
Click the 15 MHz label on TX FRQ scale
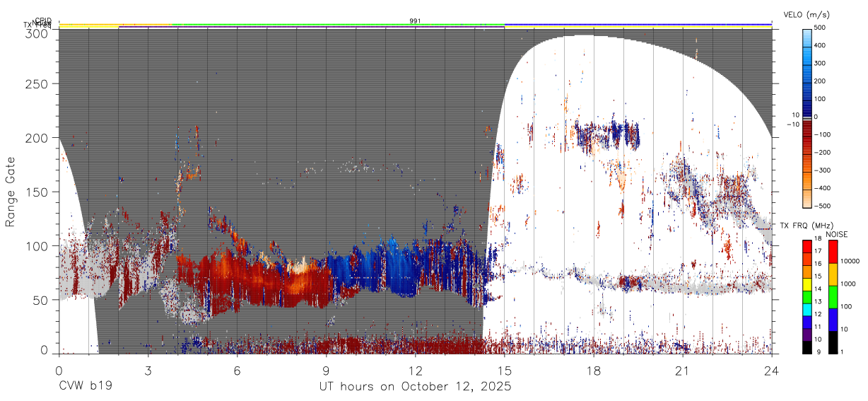click(819, 277)
